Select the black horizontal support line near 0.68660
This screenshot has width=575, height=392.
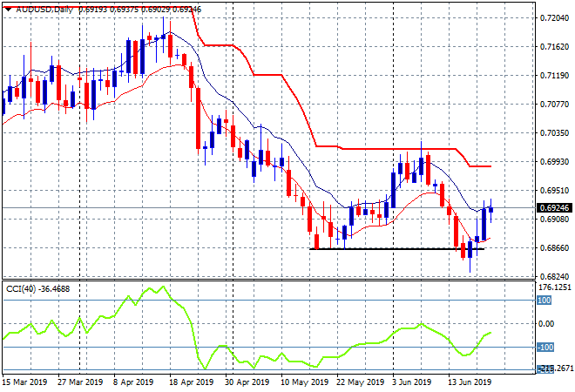pos(396,249)
